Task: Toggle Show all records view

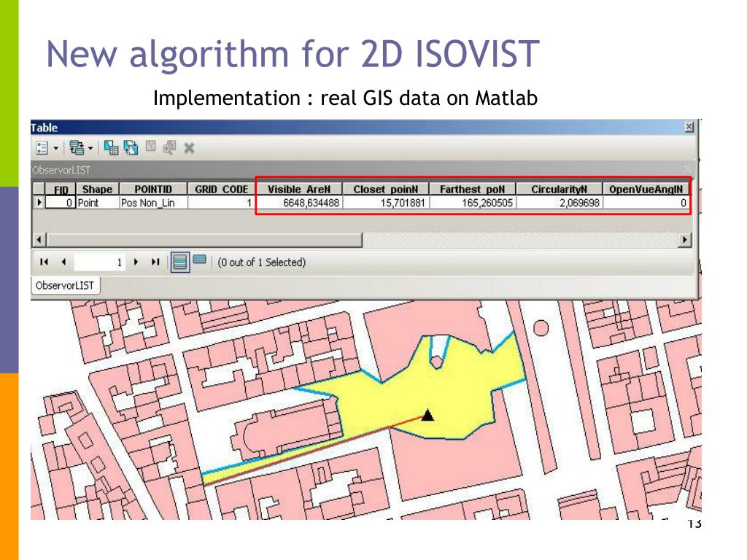Action: coord(180,262)
